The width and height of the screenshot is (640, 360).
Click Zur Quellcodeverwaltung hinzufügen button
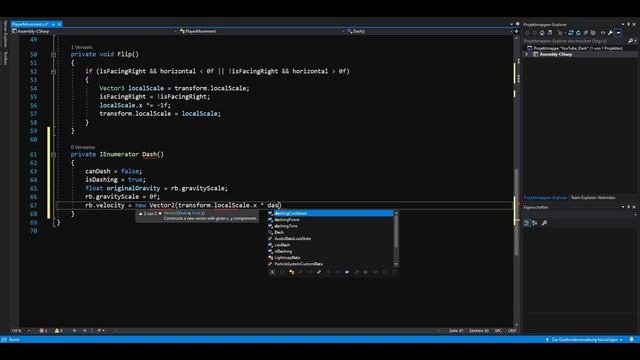click(584, 340)
